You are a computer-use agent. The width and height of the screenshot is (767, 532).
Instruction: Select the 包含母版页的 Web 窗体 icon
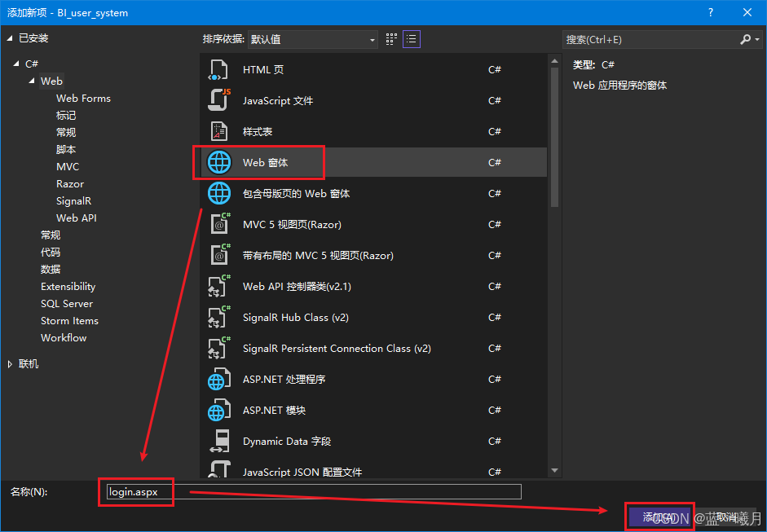[218, 194]
